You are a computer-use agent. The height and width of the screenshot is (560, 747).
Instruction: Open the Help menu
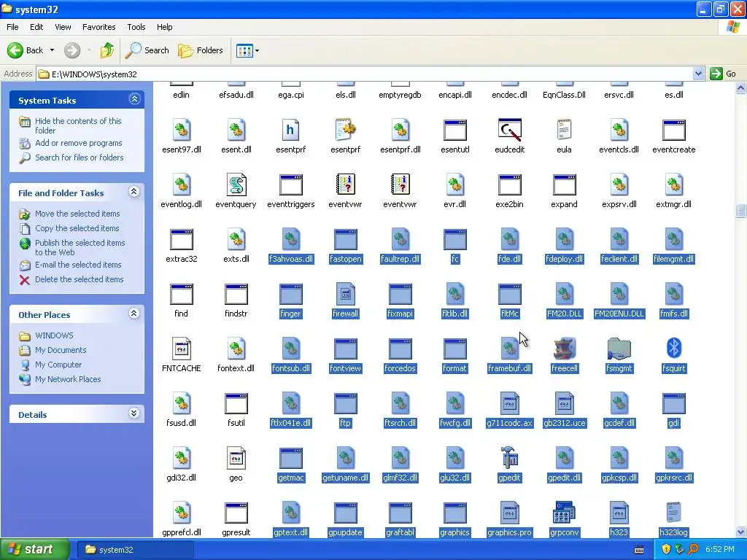[164, 27]
